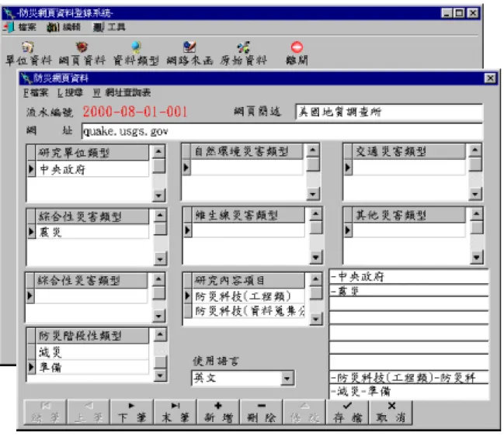Add a new record with 新增
The image size is (504, 436).
tap(218, 412)
